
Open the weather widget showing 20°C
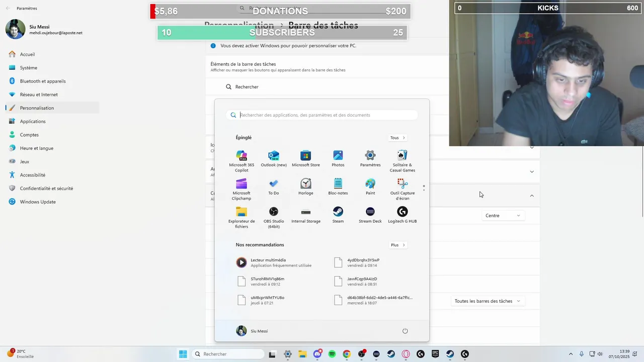[x=20, y=354]
